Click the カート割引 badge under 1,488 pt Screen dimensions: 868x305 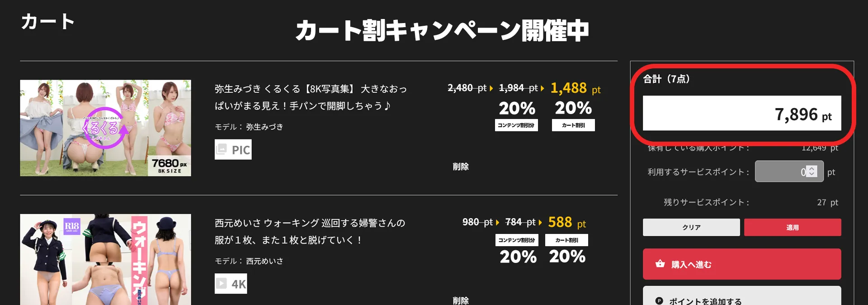[x=573, y=125]
